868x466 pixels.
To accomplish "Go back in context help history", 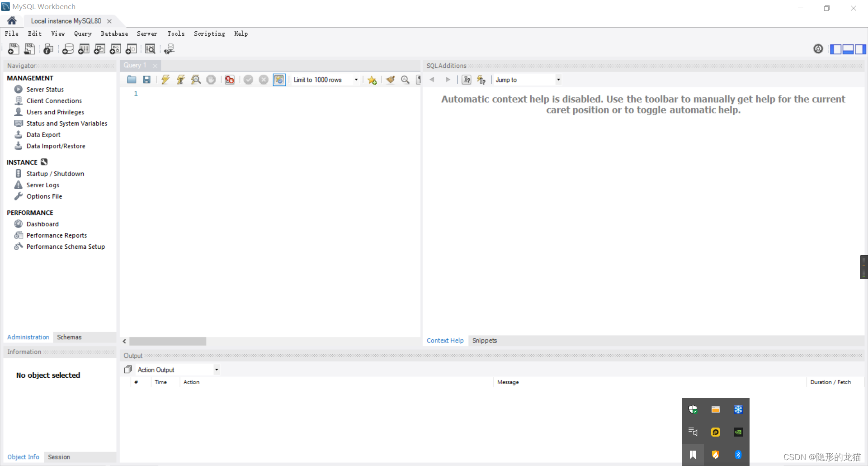I will [432, 80].
